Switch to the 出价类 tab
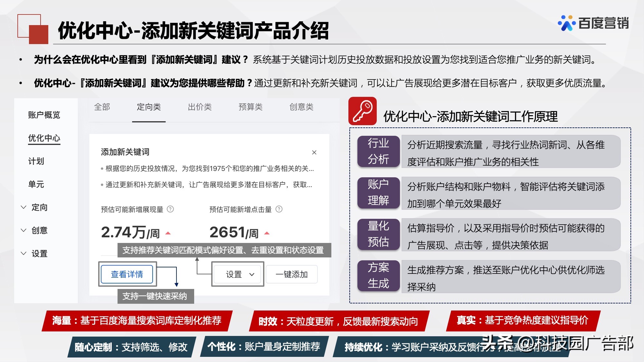Viewport: 644px width, 362px height. pos(200,107)
